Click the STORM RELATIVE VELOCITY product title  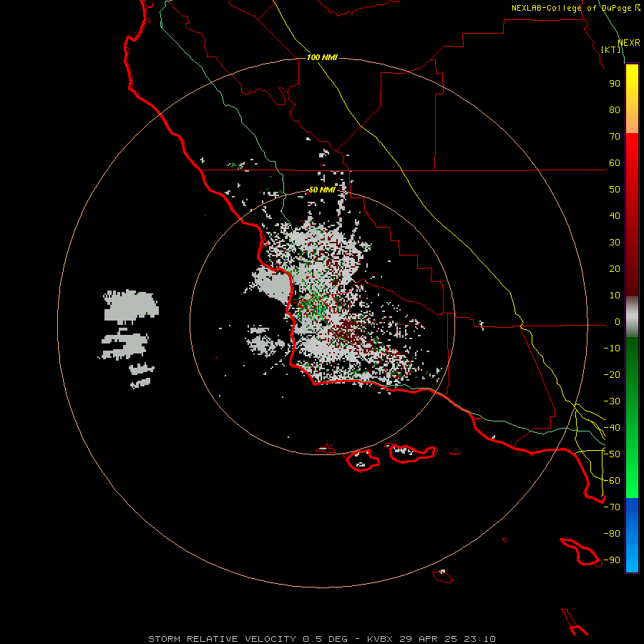click(x=222, y=639)
